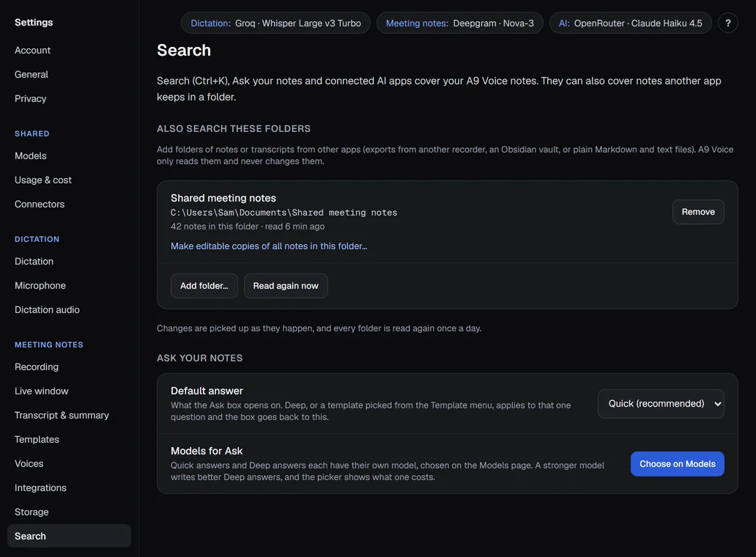Open the help question mark button
Image resolution: width=756 pixels, height=557 pixels.
727,23
